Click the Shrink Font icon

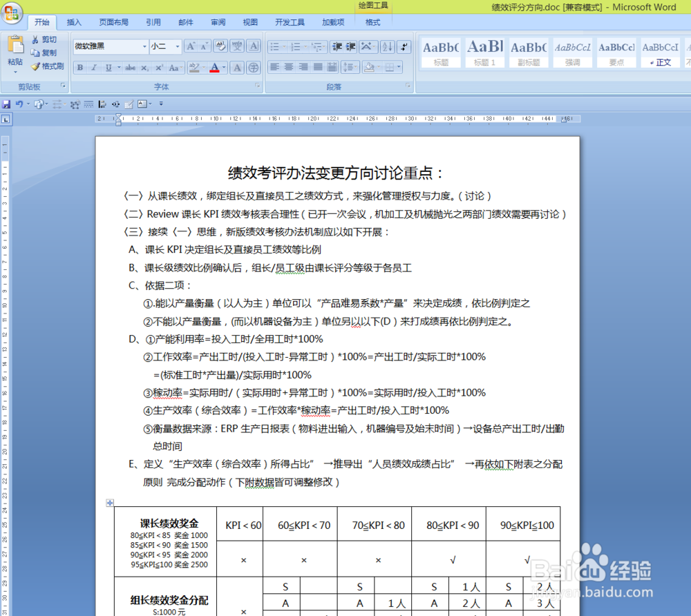204,46
